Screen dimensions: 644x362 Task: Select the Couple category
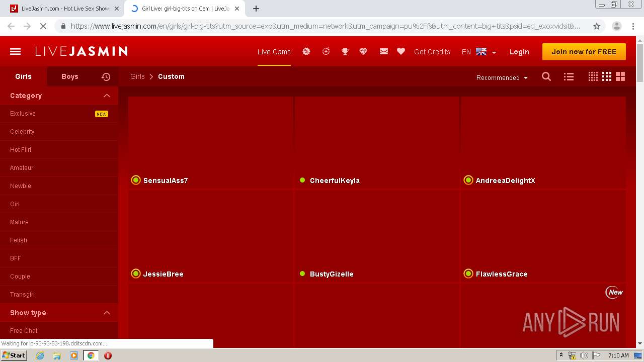(x=59, y=277)
